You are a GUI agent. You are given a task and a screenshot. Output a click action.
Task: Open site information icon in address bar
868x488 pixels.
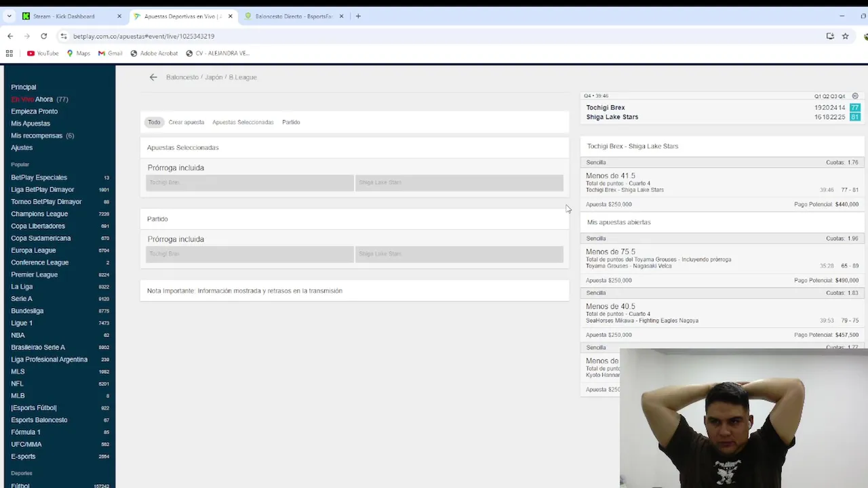[63, 36]
